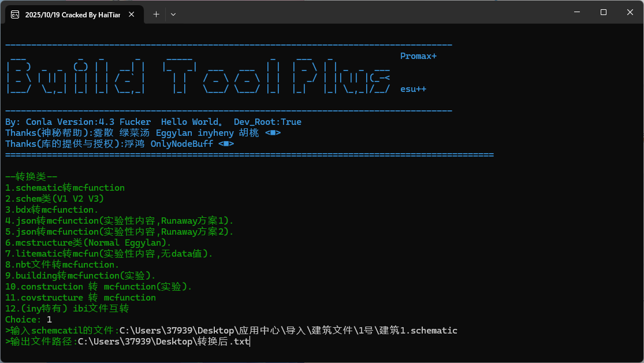
Task: Click the input path ending in "建筑1.schematic"
Action: coord(288,331)
